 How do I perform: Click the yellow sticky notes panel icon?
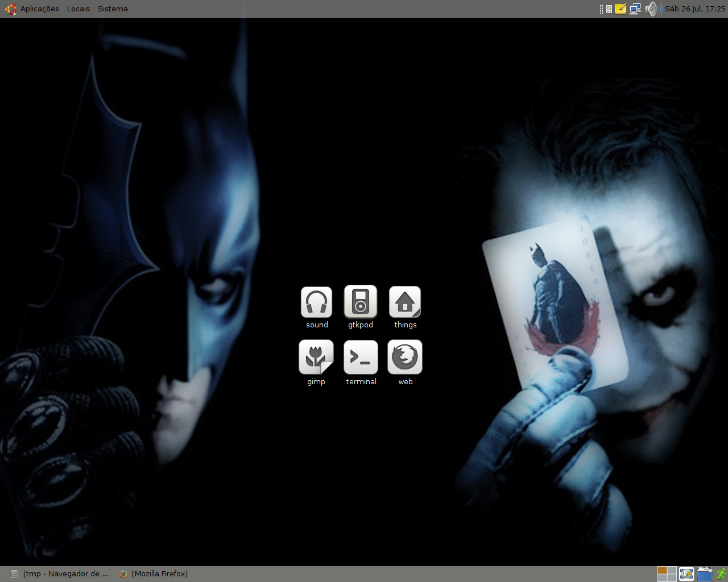621,9
